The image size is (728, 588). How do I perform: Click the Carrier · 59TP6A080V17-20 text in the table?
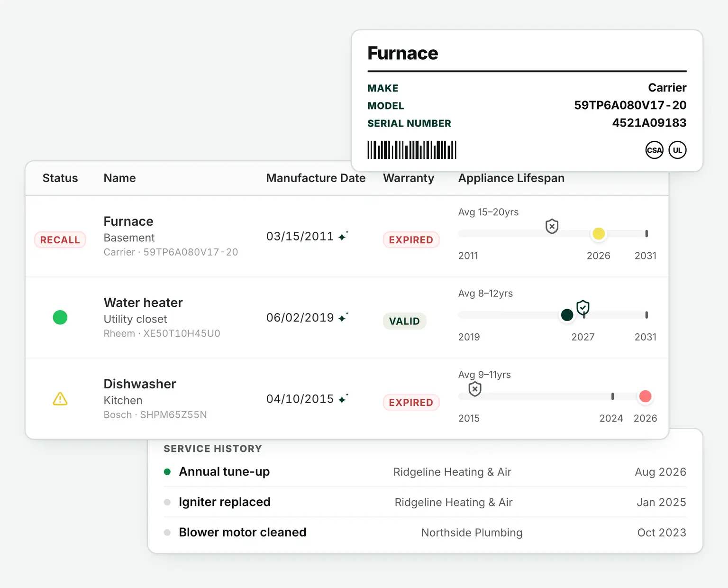(171, 252)
